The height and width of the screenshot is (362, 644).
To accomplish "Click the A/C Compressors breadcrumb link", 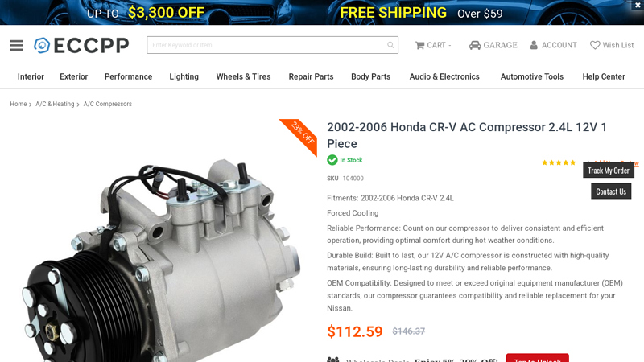I will (108, 105).
